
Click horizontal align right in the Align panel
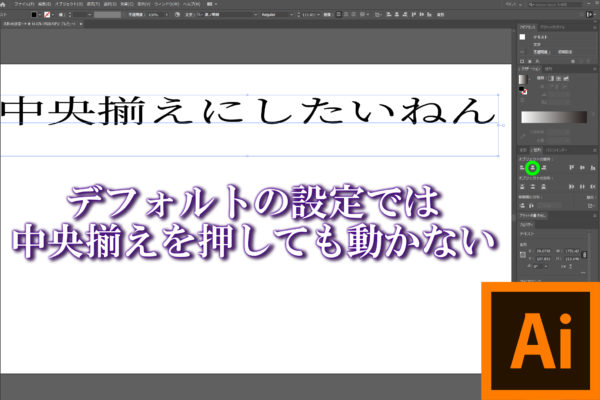(544, 167)
